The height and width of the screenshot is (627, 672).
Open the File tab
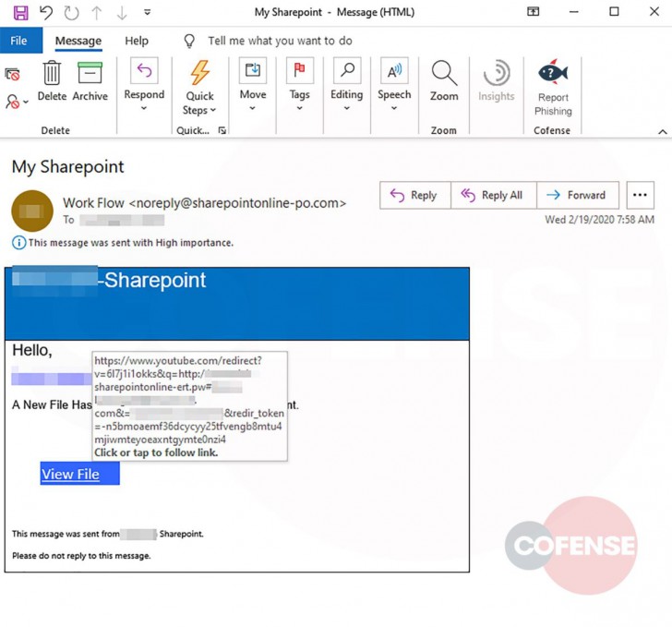[21, 41]
